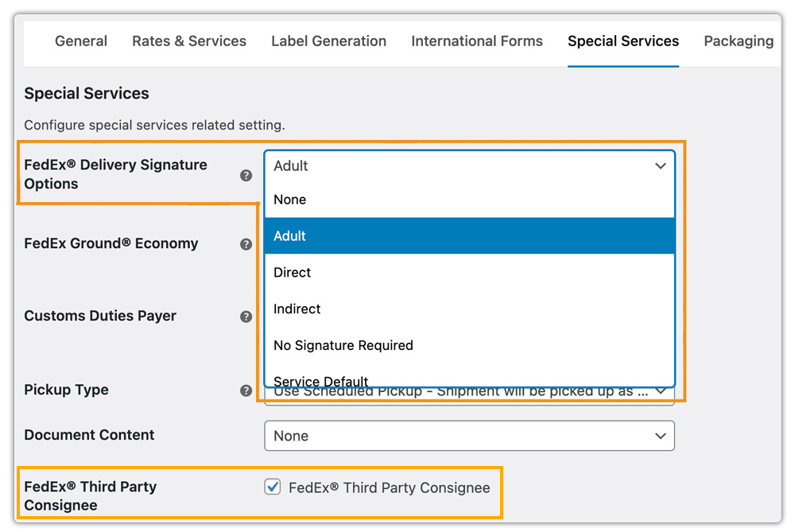Click the arrow on the Pickup Type dropdown
Viewport: 795px width, 532px height.
(661, 390)
